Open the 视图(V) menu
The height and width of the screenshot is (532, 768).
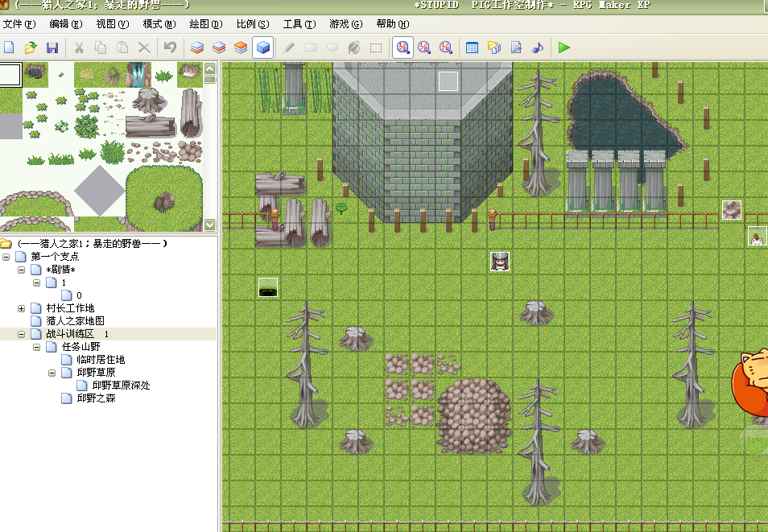[x=112, y=23]
